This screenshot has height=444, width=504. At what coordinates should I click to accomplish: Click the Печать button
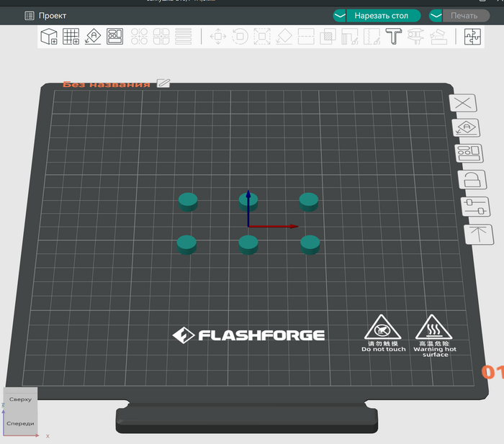[464, 15]
